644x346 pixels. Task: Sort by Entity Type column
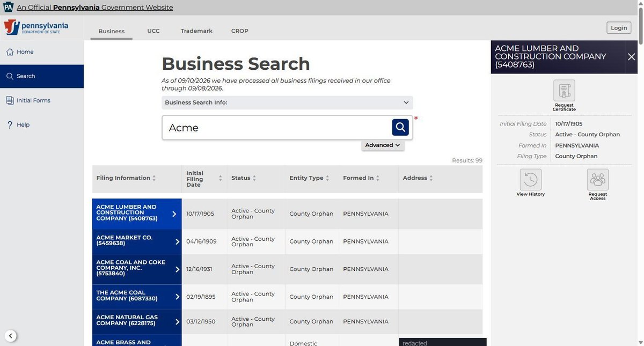pyautogui.click(x=309, y=178)
